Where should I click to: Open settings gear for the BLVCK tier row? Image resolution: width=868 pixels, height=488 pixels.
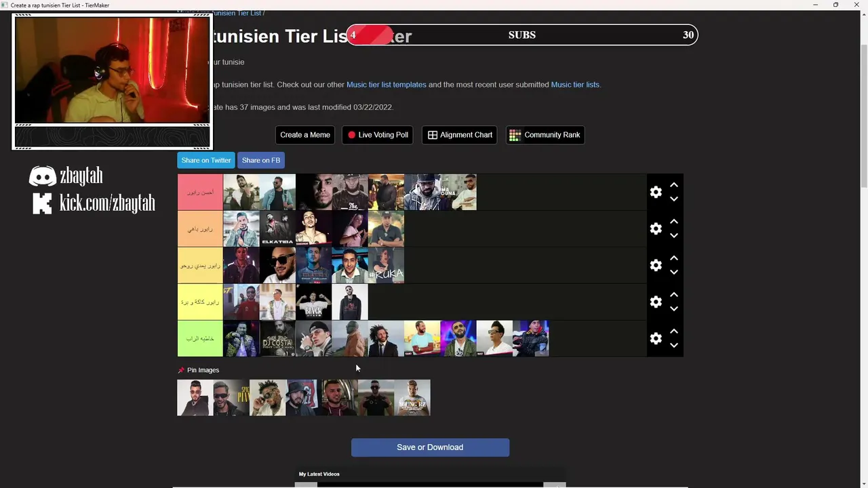(656, 302)
